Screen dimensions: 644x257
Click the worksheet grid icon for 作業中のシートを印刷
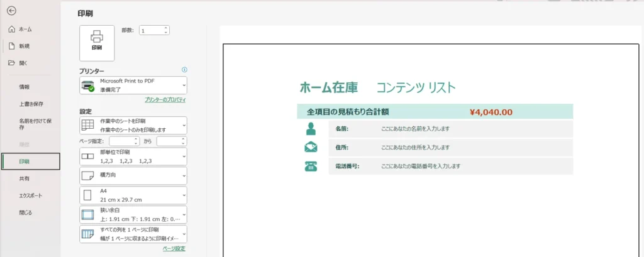pos(87,125)
